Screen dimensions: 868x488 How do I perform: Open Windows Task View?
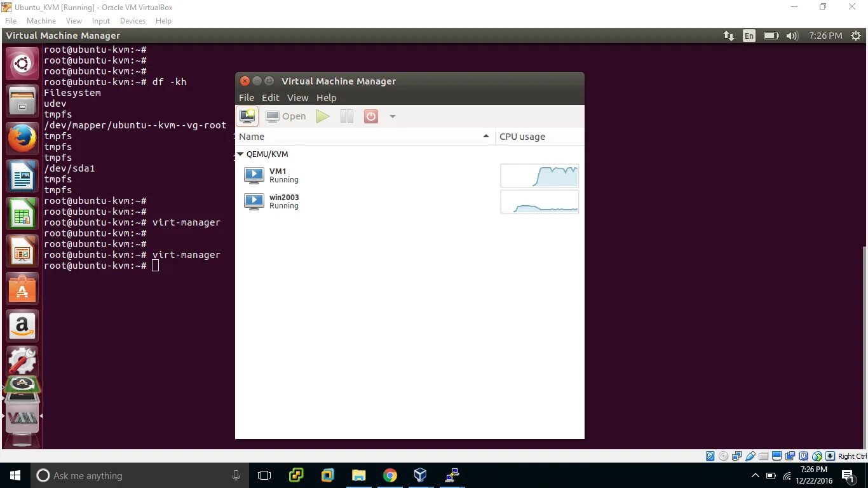[264, 475]
